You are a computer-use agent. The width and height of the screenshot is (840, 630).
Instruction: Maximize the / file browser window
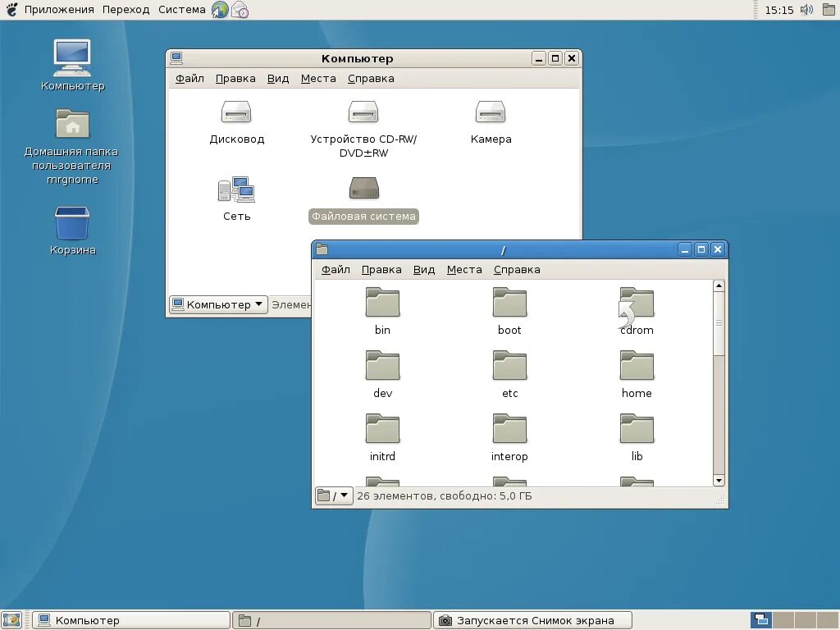[x=701, y=249]
